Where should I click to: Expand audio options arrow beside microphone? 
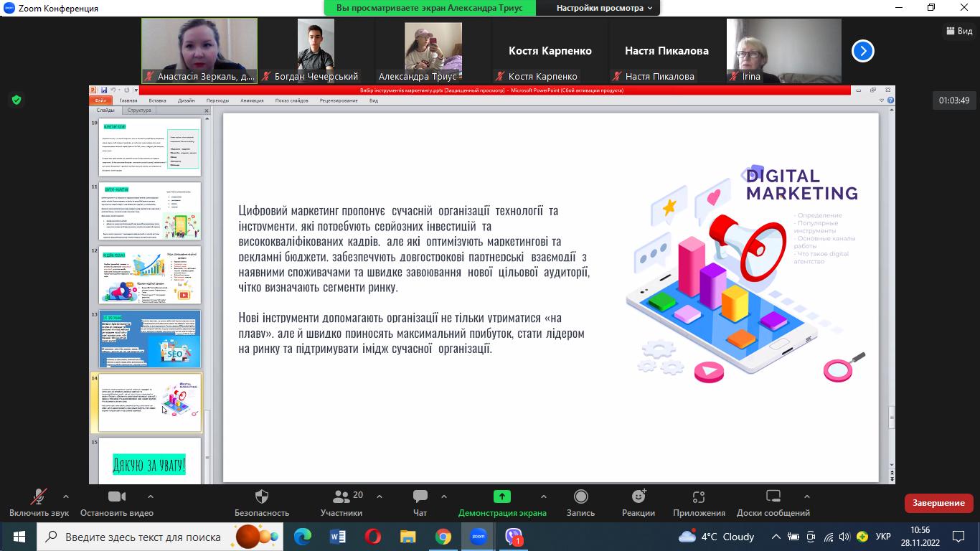pyautogui.click(x=66, y=496)
